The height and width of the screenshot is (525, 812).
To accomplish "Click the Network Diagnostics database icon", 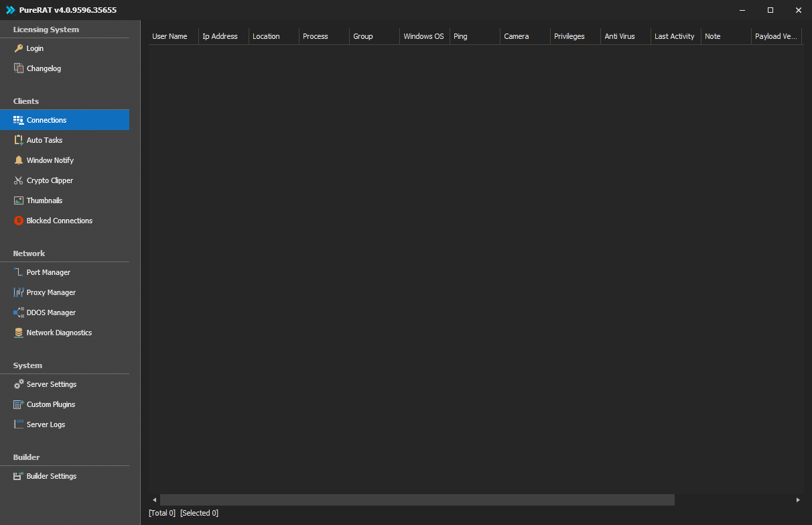I will click(x=19, y=333).
